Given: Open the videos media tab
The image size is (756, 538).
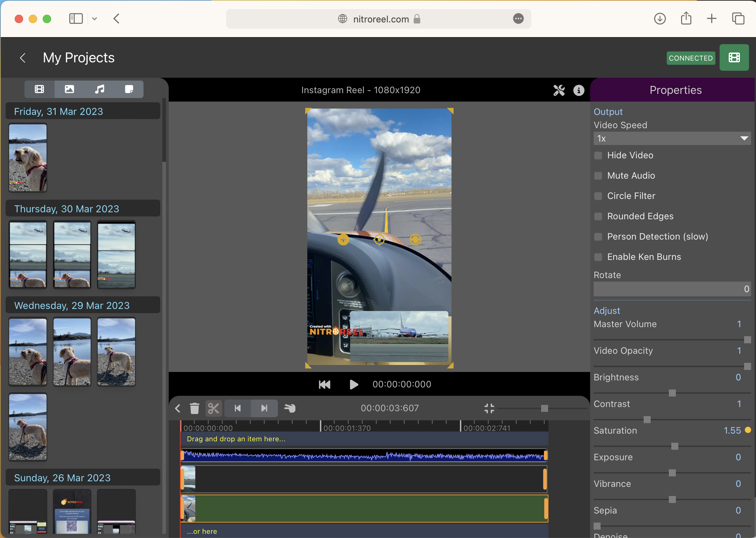Looking at the screenshot, I should [40, 89].
